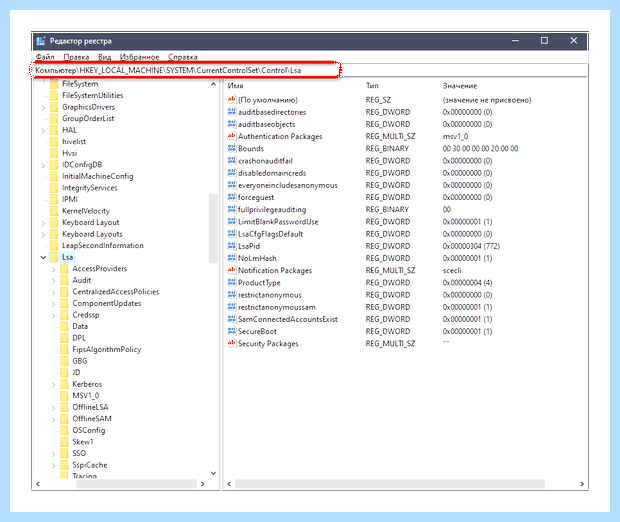
Task: Select the everyoneincludesanonymous value name
Action: [288, 185]
